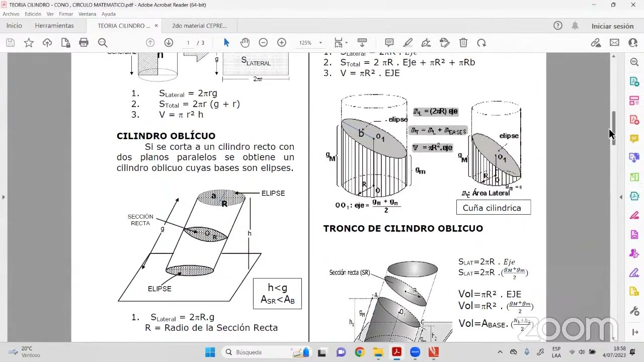The image size is (644, 362).
Task: Open the more tools wrench icon
Action: [x=634, y=311]
